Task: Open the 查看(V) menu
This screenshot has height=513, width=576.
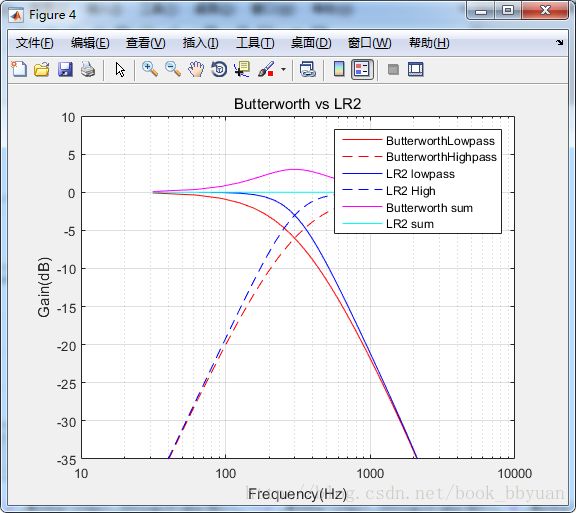Action: point(145,43)
